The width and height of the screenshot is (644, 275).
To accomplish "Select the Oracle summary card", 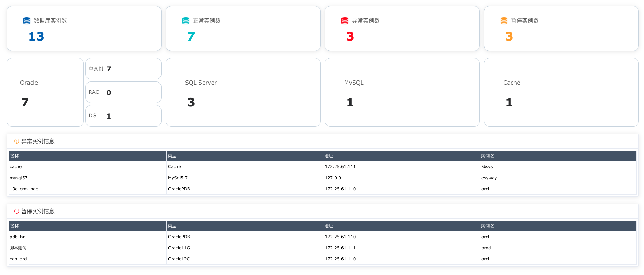I will click(x=45, y=92).
